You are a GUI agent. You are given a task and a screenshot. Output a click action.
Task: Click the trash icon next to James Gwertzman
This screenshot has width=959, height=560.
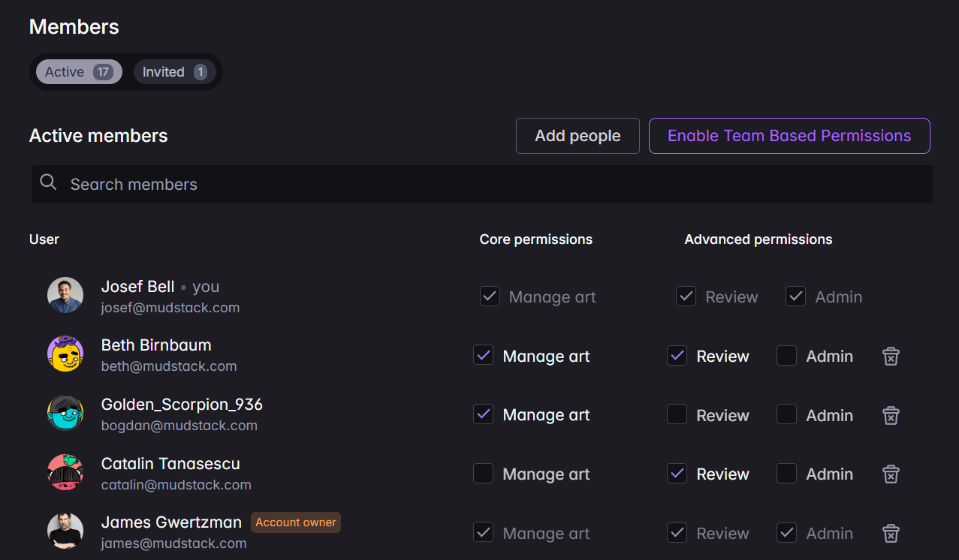click(891, 533)
